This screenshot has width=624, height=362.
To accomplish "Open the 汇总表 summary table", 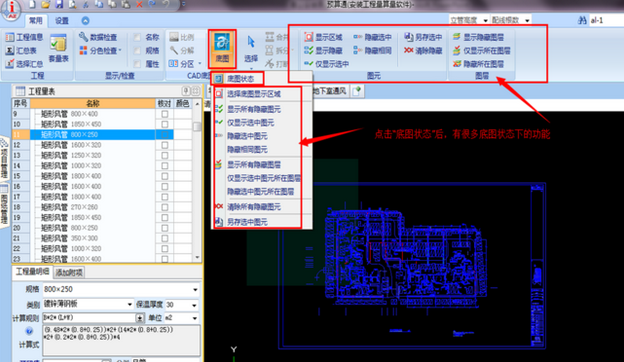I will click(x=21, y=51).
